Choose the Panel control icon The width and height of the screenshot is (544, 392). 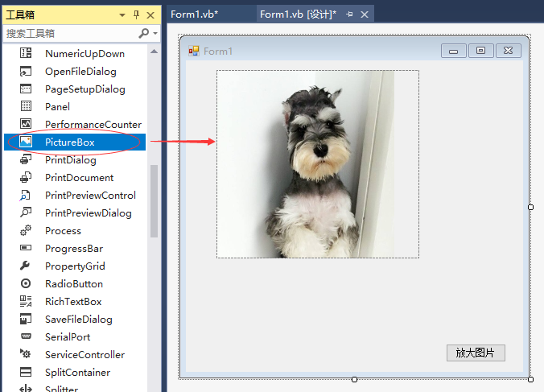click(26, 106)
